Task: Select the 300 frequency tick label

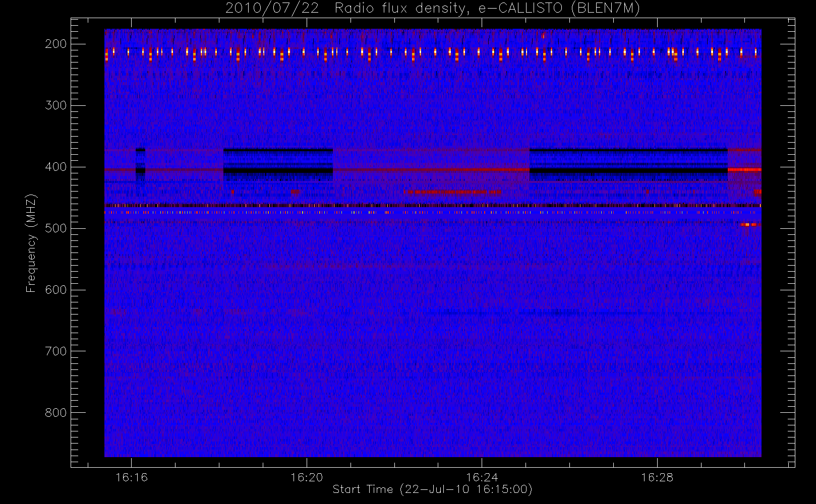Action: click(56, 105)
